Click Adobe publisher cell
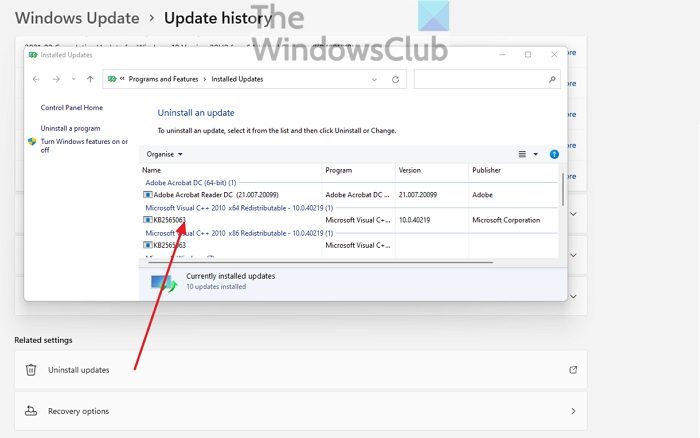Image resolution: width=700 pixels, height=438 pixels. [482, 195]
